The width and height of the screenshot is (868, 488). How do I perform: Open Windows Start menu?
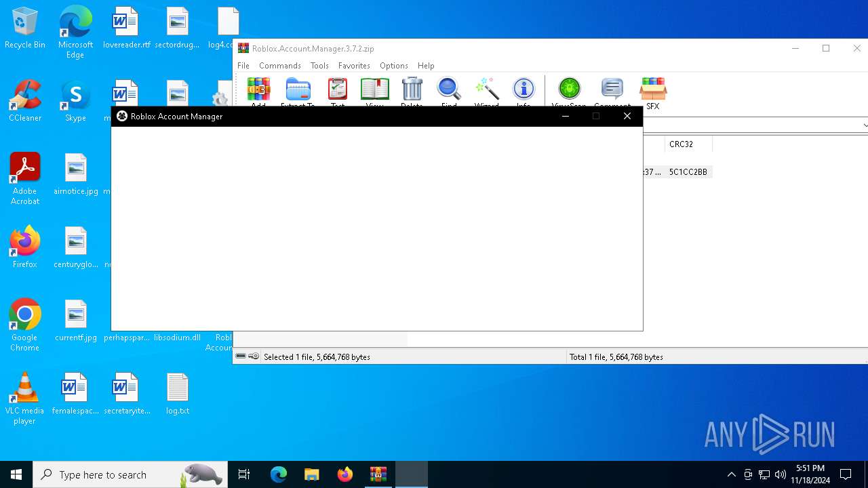(x=16, y=474)
